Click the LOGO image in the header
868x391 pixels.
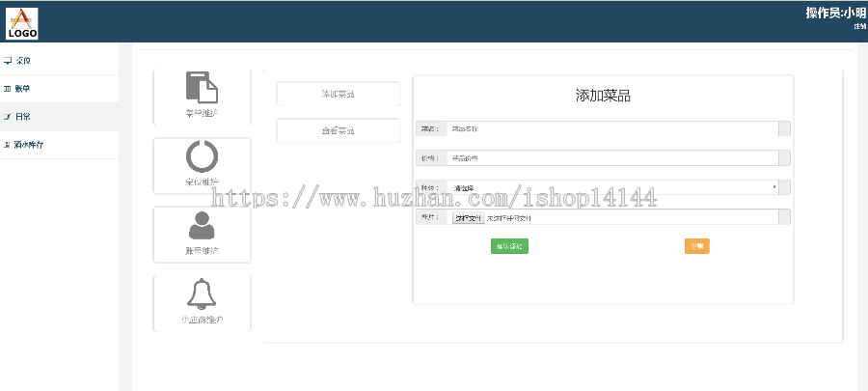pos(22,24)
